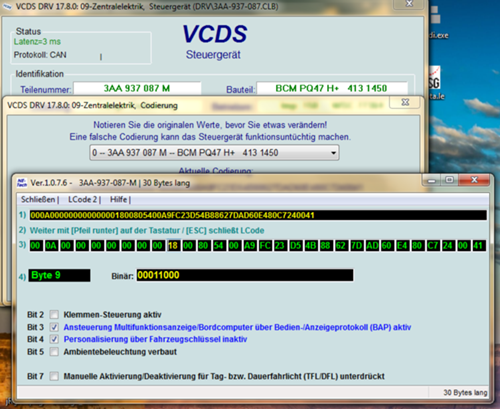Click the Latenz=3 ms status text
This screenshot has height=409, width=500.
tap(37, 42)
